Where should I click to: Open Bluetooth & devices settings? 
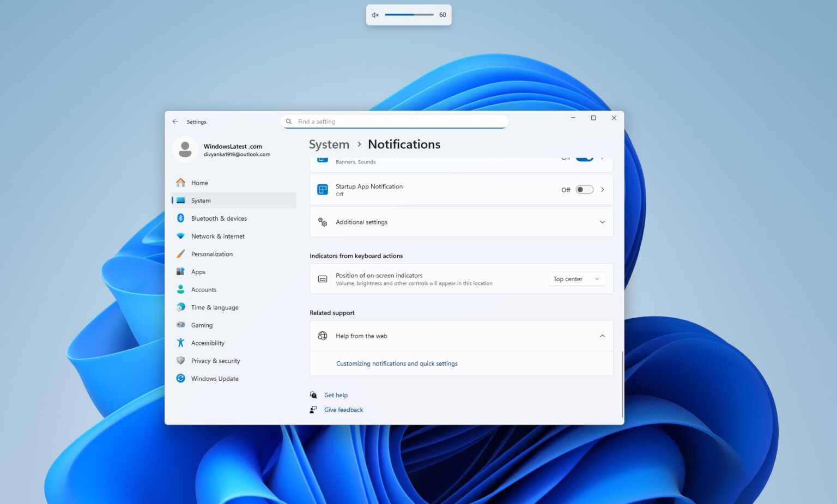point(219,218)
